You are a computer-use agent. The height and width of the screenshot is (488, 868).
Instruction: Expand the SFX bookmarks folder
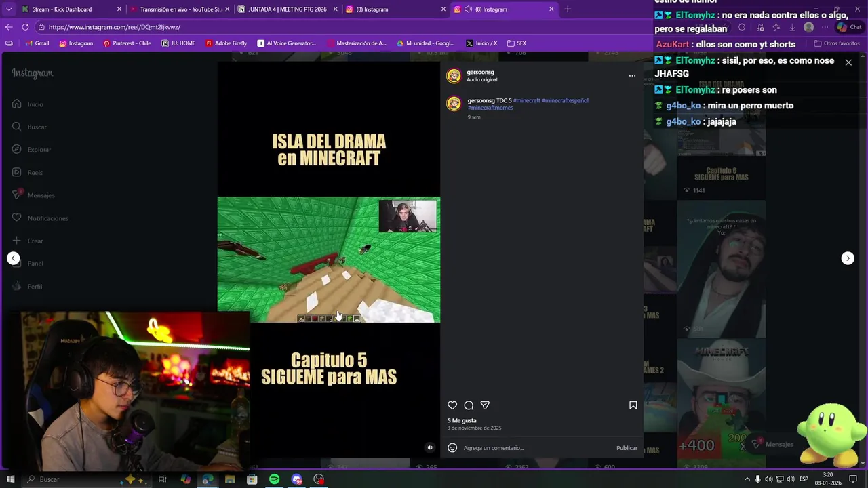(517, 43)
